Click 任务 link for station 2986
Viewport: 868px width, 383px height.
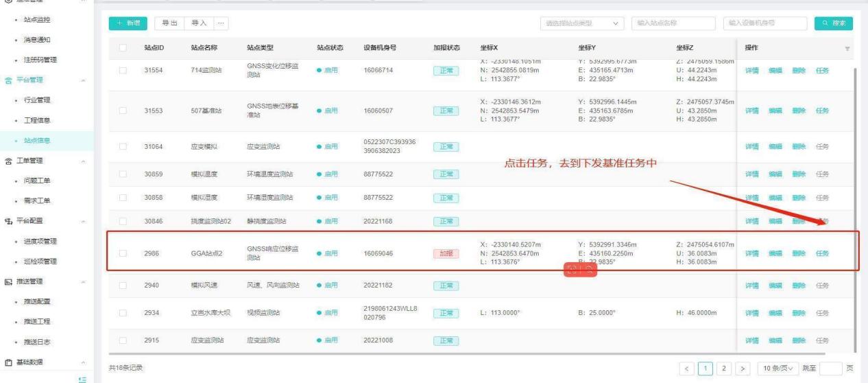click(823, 253)
